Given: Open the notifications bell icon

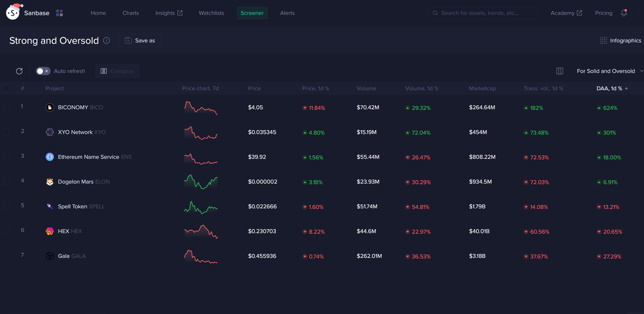Looking at the screenshot, I should click(x=624, y=13).
